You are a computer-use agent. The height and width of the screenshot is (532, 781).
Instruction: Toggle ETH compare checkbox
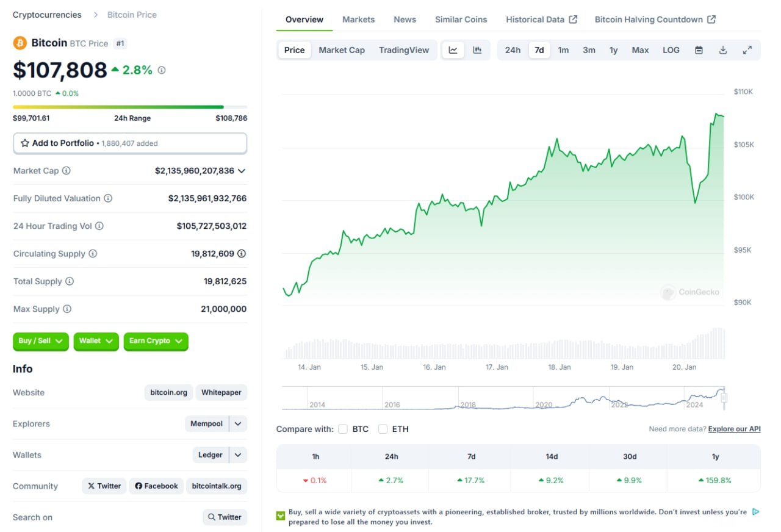[x=383, y=429]
